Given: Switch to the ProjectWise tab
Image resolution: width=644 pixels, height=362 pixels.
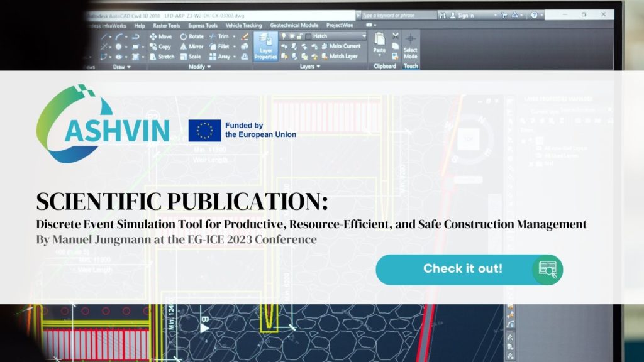Looking at the screenshot, I should (x=340, y=25).
